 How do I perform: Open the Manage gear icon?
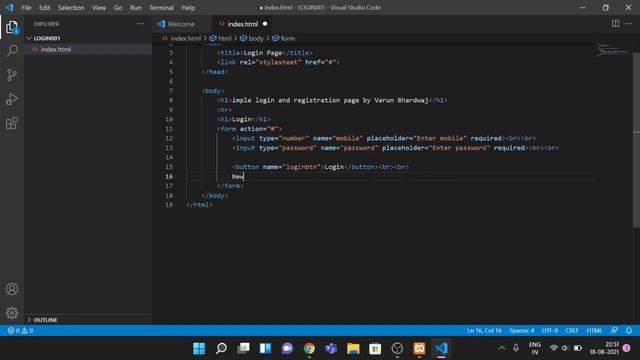[x=12, y=313]
